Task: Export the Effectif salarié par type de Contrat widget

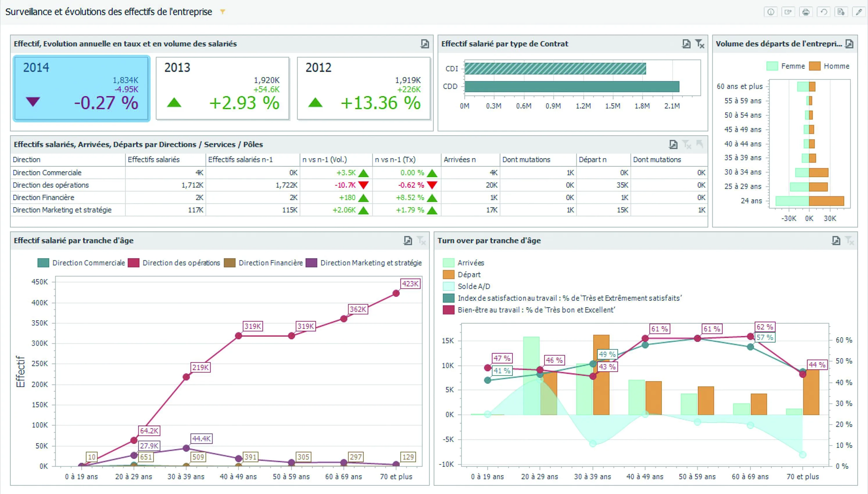Action: pos(686,44)
